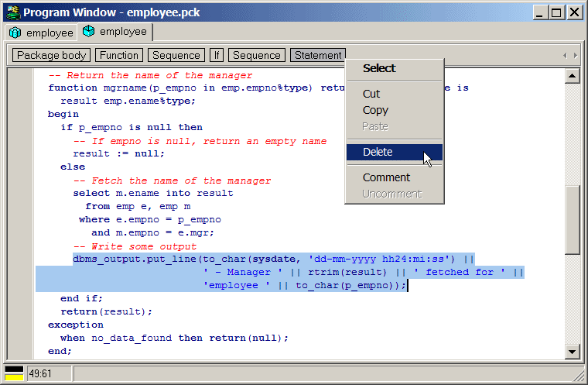Click the 49:61 cursor position field

(x=49, y=373)
